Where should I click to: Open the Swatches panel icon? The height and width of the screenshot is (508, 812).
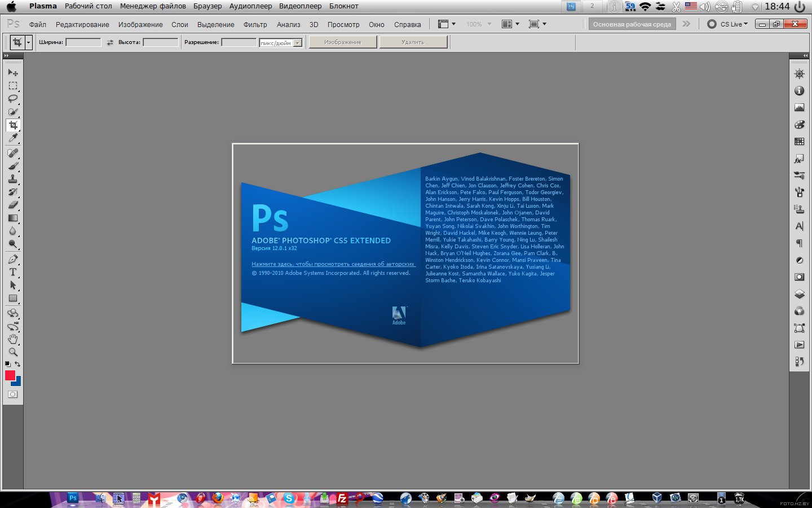(799, 142)
